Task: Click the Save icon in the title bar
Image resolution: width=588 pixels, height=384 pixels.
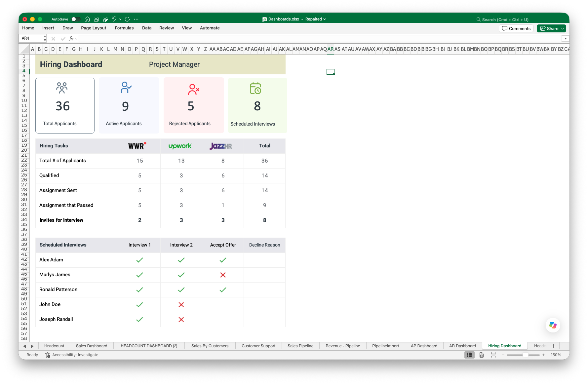Action: point(96,19)
